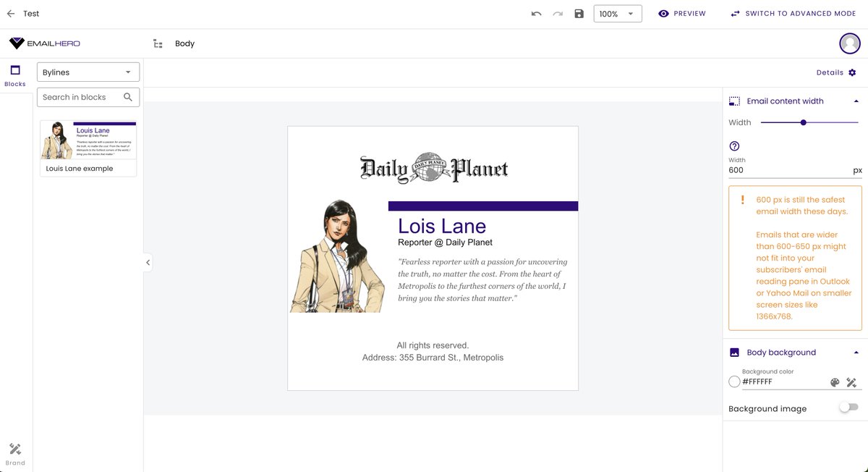Viewport: 868px width, 472px height.
Task: Collapse the Body background section
Action: point(856,353)
